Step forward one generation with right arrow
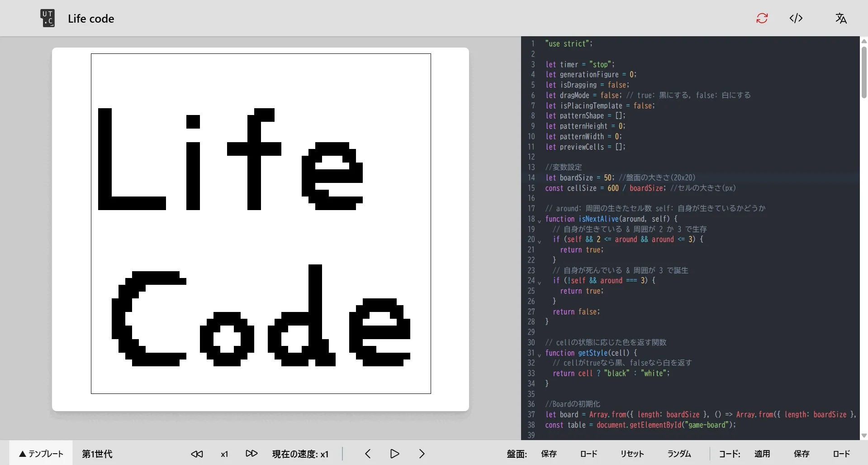The width and height of the screenshot is (868, 465). (x=422, y=454)
